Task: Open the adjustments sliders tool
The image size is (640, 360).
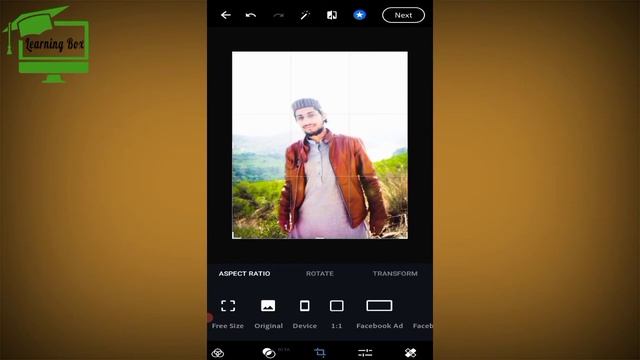Action: coord(365,353)
